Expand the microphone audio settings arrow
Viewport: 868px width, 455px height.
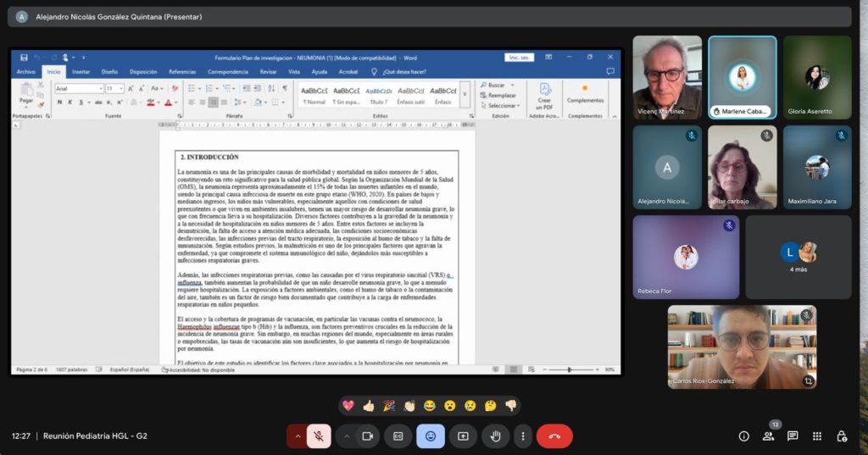tap(297, 436)
